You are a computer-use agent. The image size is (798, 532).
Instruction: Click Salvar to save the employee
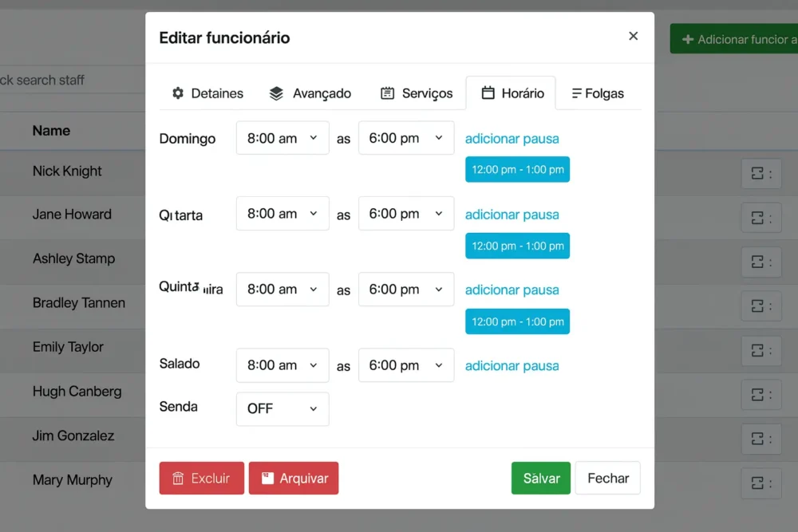pyautogui.click(x=541, y=479)
